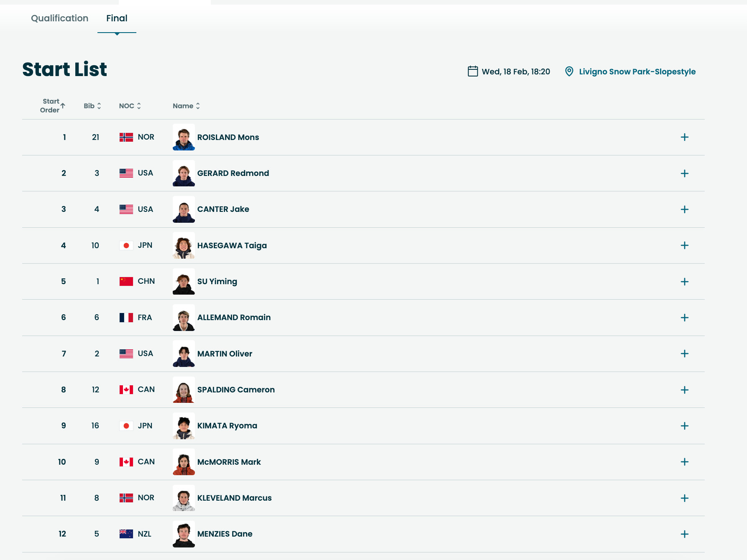
Task: Click the Norway flag next to KLEVELAND
Action: (x=126, y=498)
